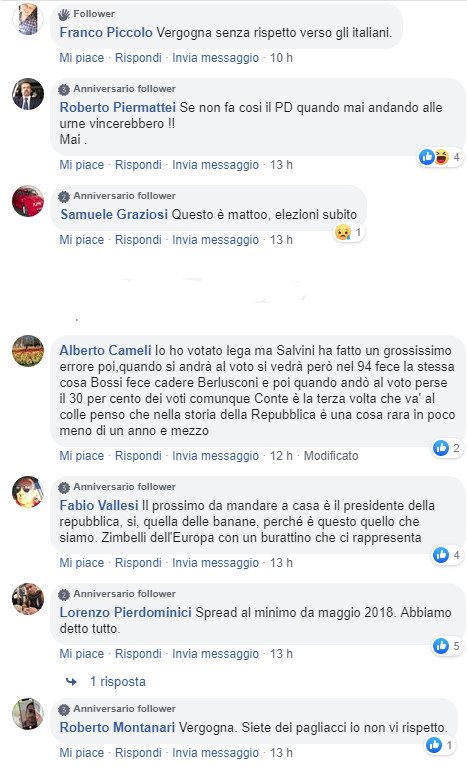Open Roberto Piermattei's profile name
The height and width of the screenshot is (772, 467).
(118, 107)
